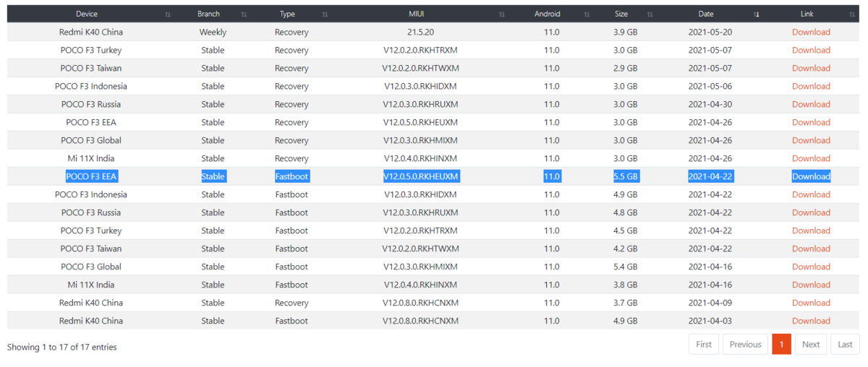This screenshot has height=367, width=868.
Task: Sort table by Device column arrows
Action: pos(168,14)
